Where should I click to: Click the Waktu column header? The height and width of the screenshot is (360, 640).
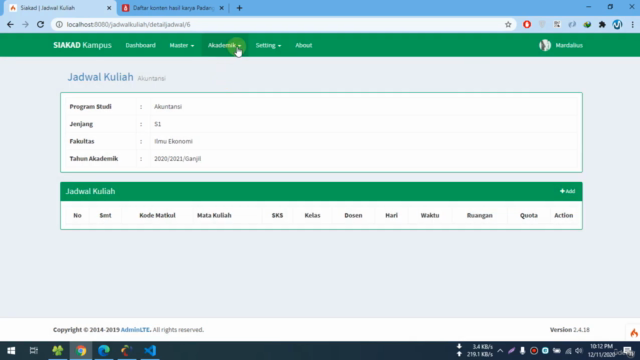(x=430, y=215)
